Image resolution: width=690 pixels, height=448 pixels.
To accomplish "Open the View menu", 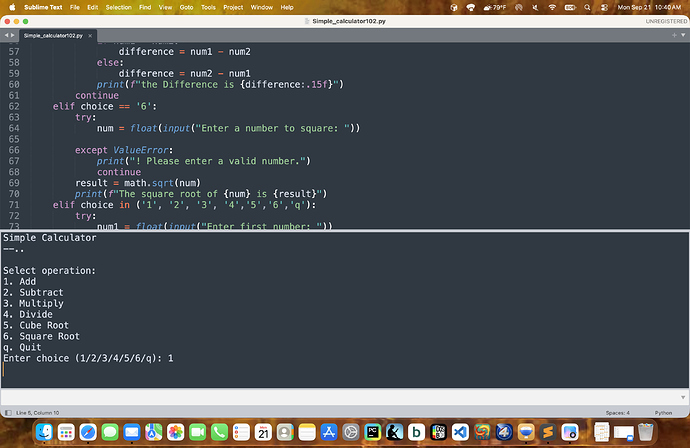I will point(165,7).
